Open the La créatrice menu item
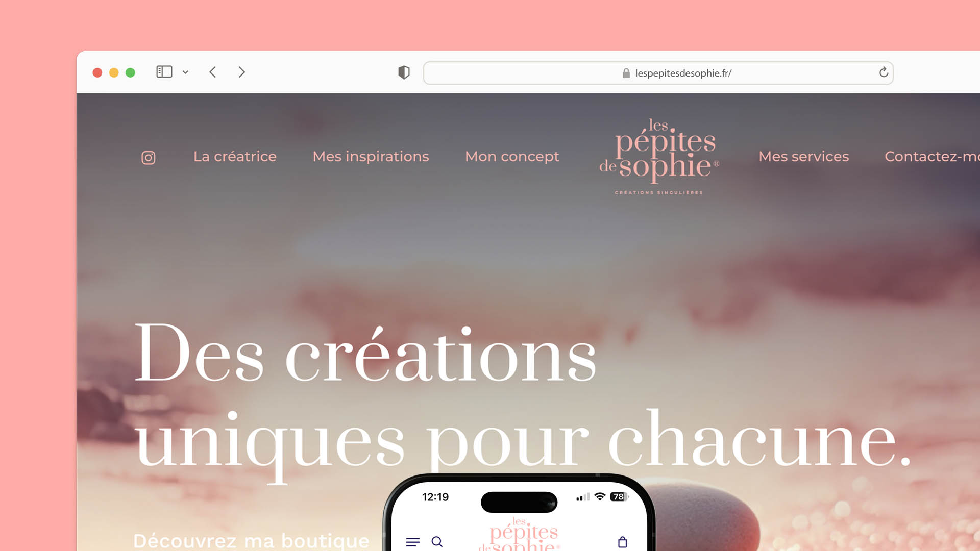The width and height of the screenshot is (980, 551). (235, 156)
